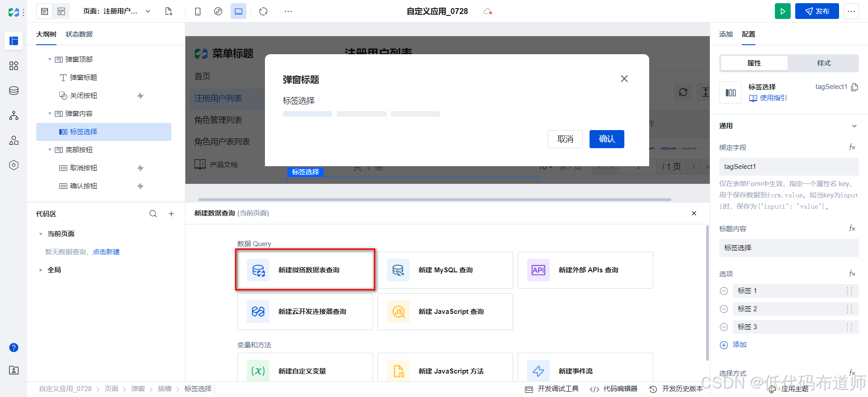868x397 pixels.
Task: Choose 新建 MySQL 查询 card
Action: (445, 270)
